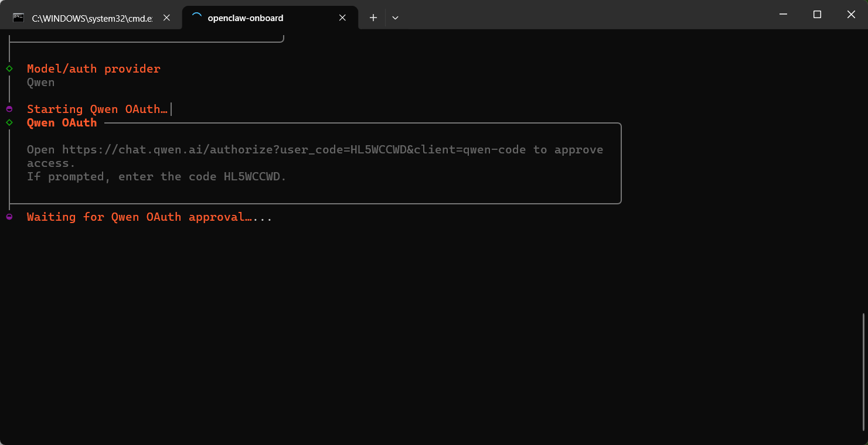
Task: Click 'Starting Qwen OAuth…' line
Action: click(97, 109)
